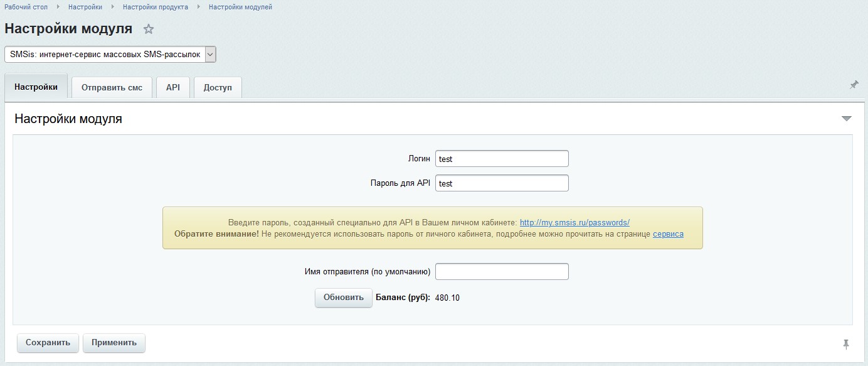Go to Настройки модулей breadcrumb

tap(240, 7)
